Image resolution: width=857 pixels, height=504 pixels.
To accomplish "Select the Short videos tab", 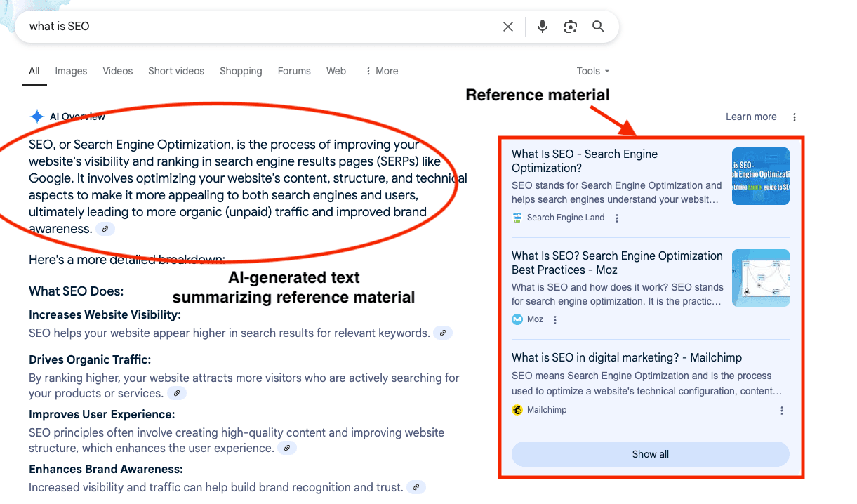I will pyautogui.click(x=176, y=71).
